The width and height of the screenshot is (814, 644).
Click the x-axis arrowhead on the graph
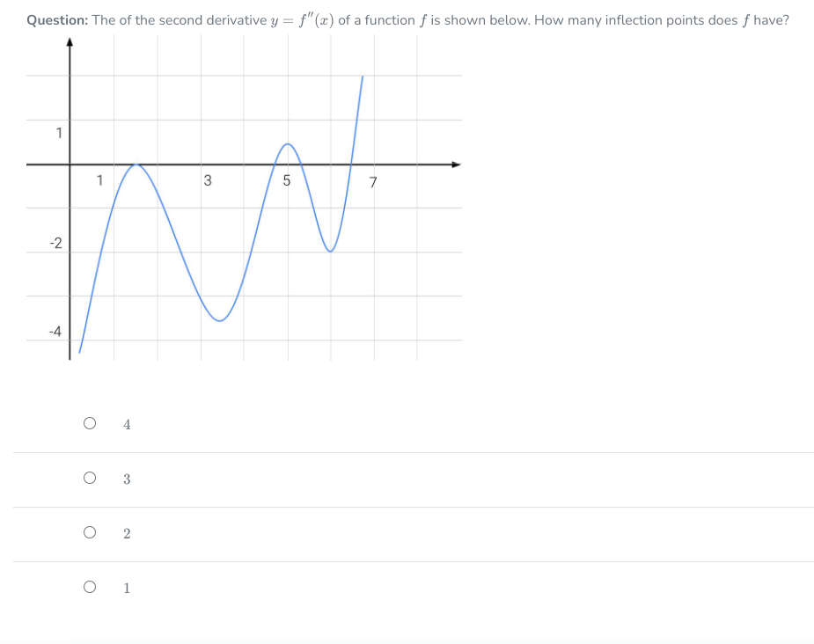(456, 164)
